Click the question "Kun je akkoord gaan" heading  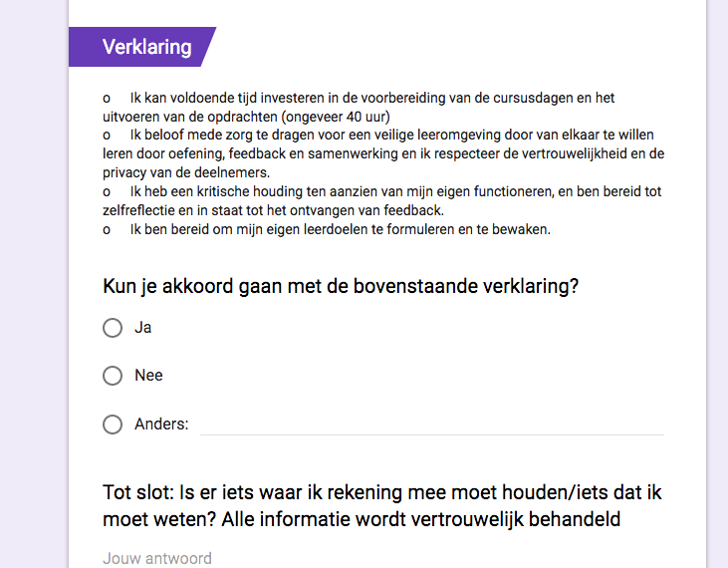pos(341,286)
